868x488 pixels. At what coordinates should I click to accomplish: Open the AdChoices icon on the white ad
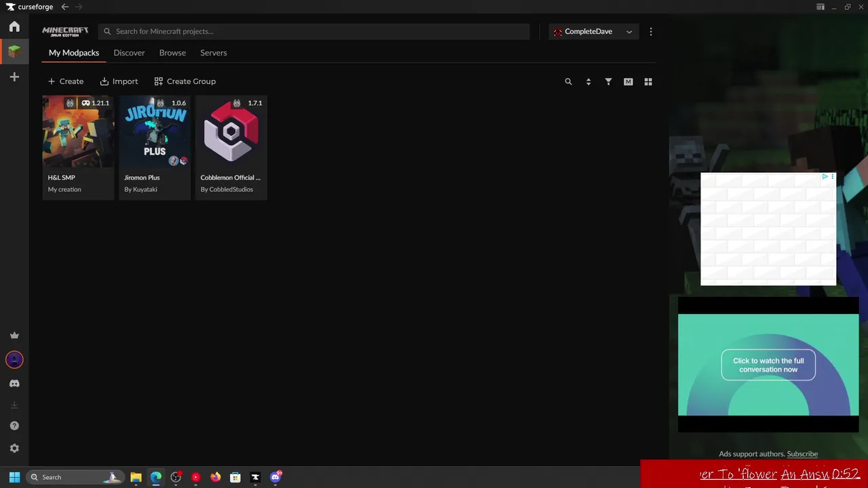(825, 177)
